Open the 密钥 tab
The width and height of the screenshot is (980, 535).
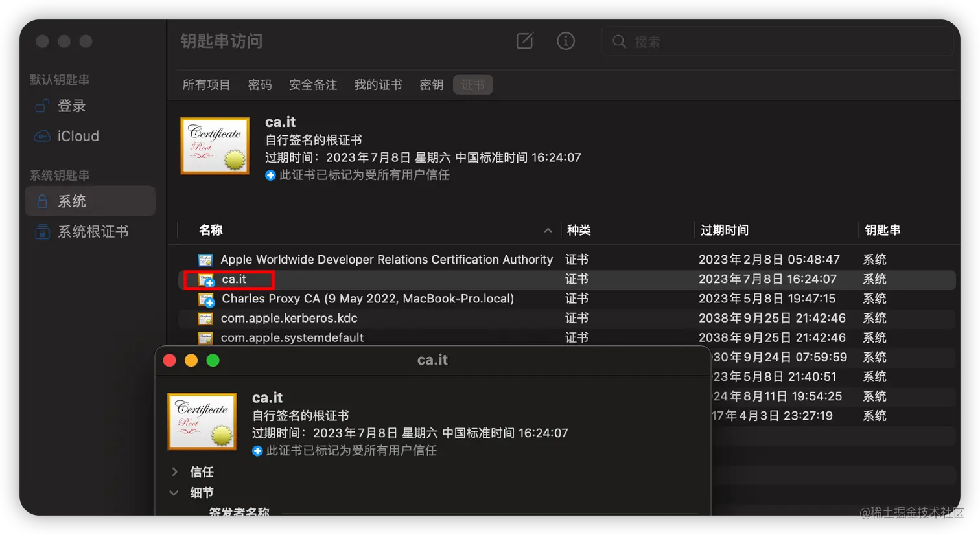pos(432,85)
